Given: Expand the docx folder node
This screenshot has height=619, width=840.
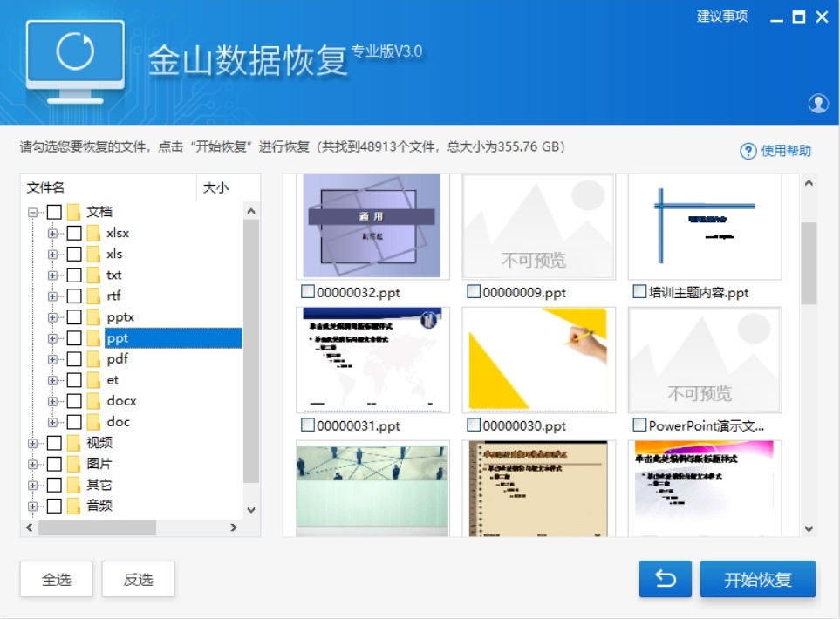Looking at the screenshot, I should pyautogui.click(x=53, y=401).
